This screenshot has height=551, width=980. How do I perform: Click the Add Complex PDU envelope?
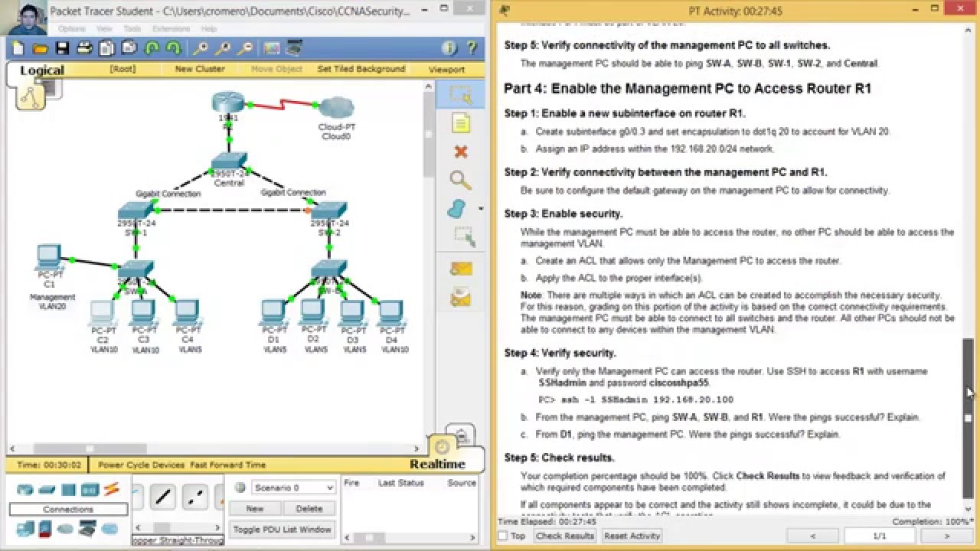pos(460,296)
